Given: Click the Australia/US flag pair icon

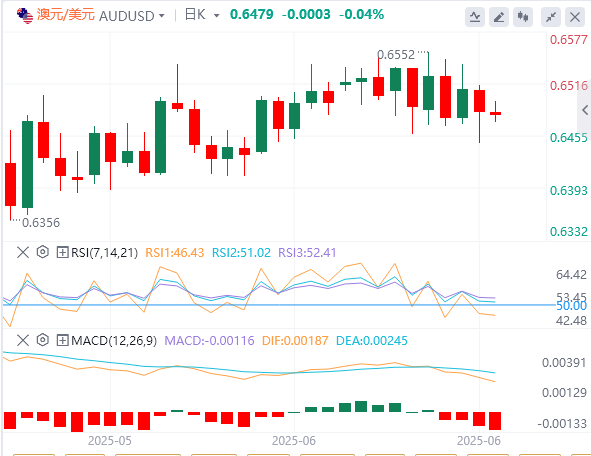Looking at the screenshot, I should (25, 15).
